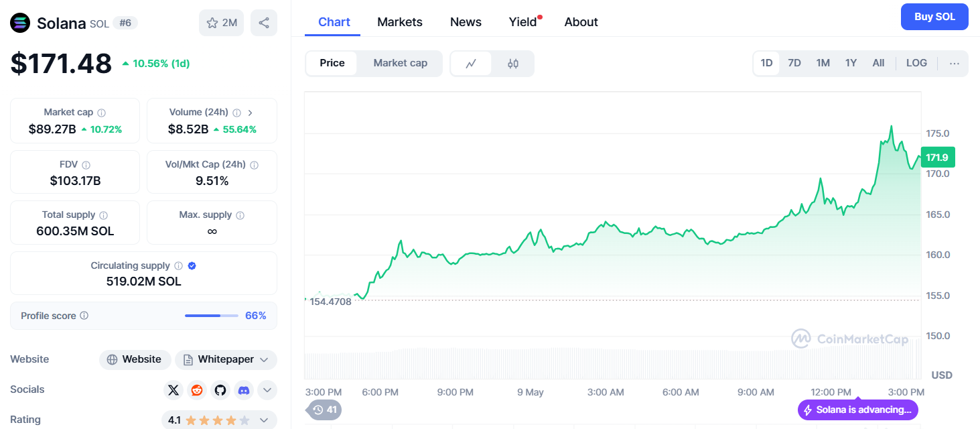980x429 pixels.
Task: Click the #6 rank badge
Action: [x=125, y=23]
